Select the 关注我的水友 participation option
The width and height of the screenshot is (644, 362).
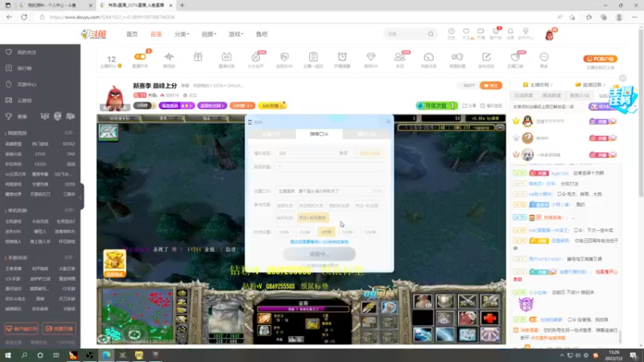coord(311,206)
